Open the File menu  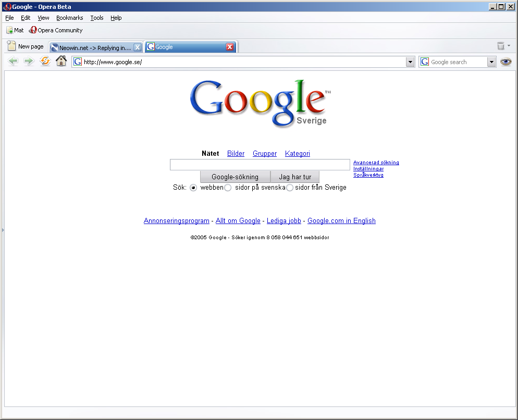point(9,18)
